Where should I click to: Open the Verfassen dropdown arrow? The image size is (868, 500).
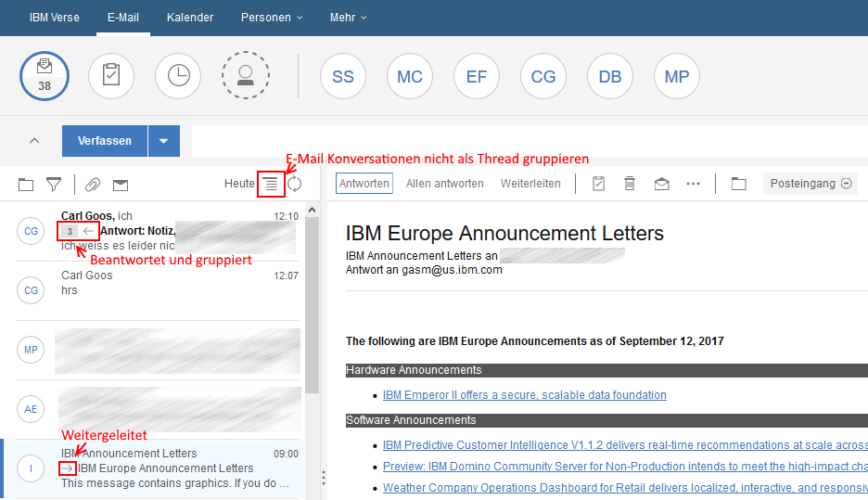coord(164,141)
